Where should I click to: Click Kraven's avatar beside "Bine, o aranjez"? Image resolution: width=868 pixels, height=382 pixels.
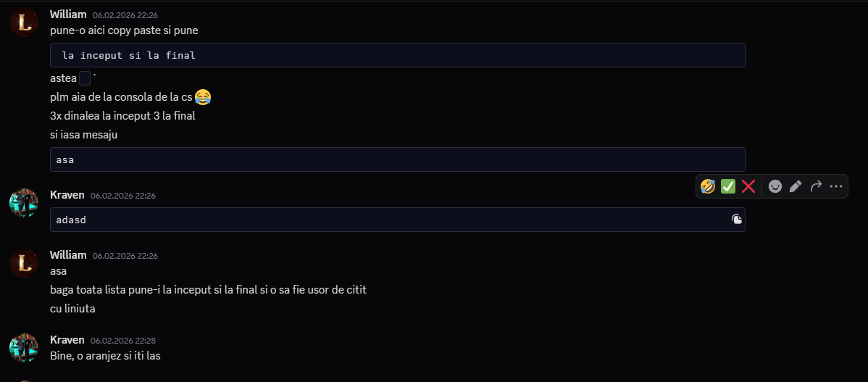pos(24,348)
